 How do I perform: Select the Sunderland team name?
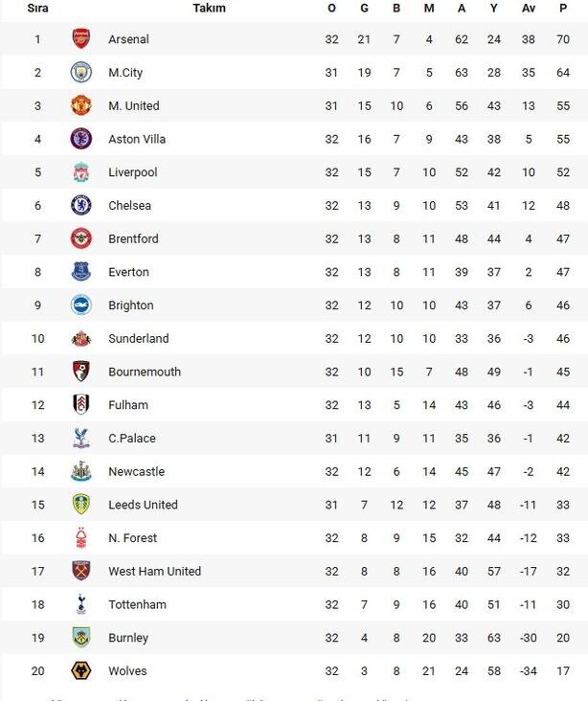138,338
